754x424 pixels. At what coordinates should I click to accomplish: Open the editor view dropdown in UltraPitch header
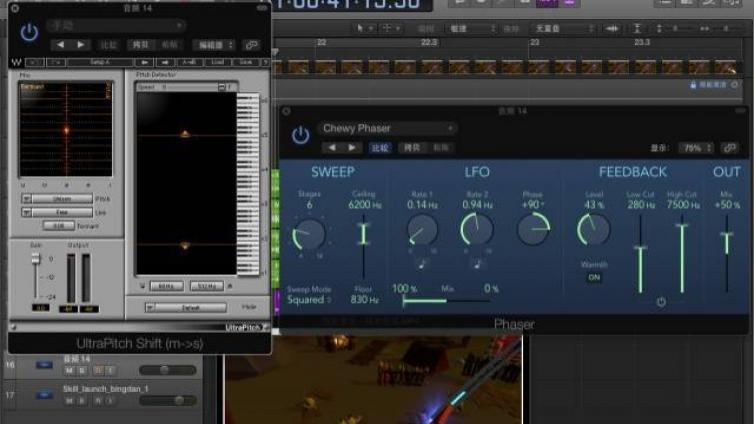(x=214, y=45)
